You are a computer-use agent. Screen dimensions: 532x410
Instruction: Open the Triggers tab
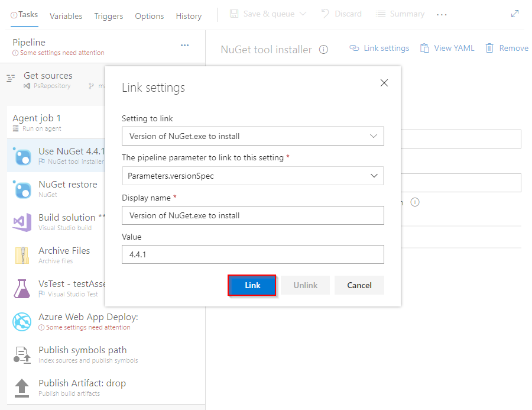(x=109, y=16)
